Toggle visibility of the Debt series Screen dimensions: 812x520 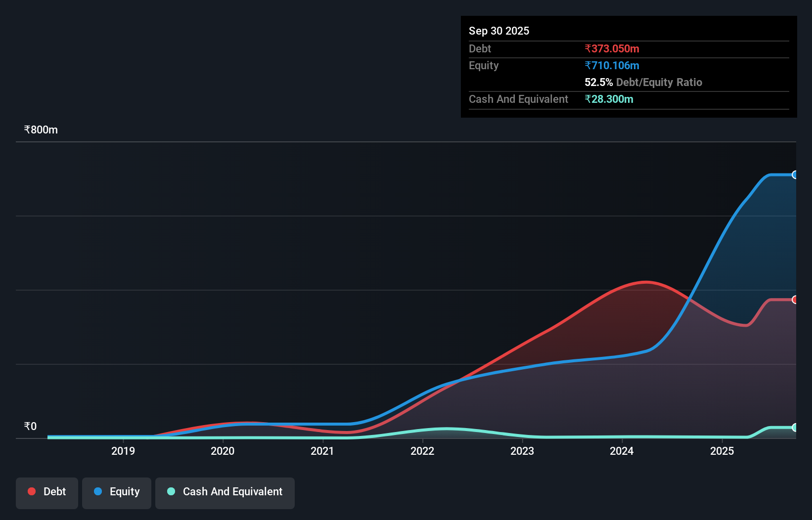click(47, 492)
